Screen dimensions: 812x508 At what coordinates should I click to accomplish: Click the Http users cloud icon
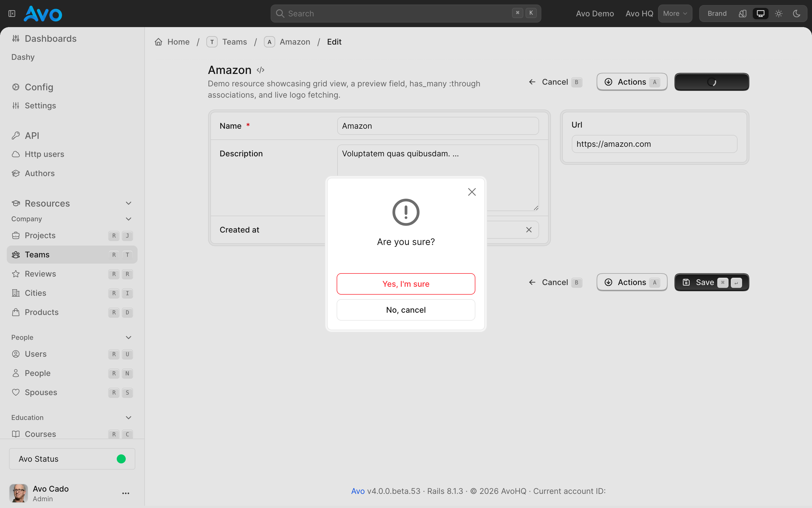pos(16,154)
